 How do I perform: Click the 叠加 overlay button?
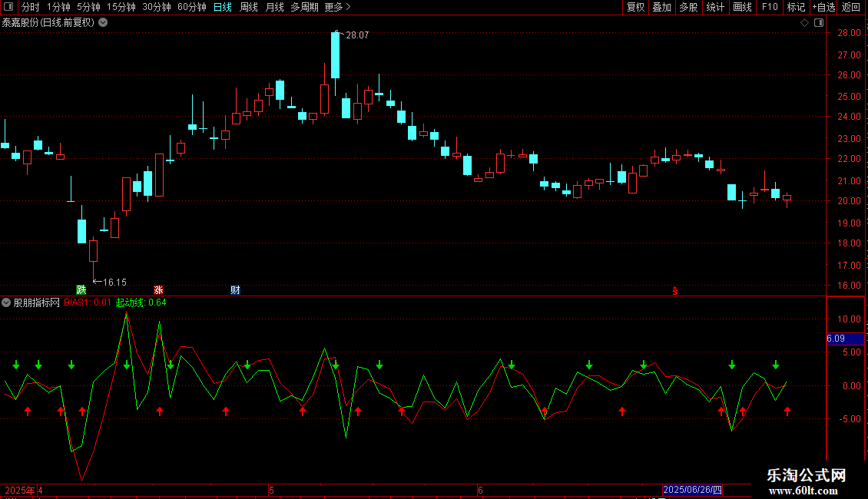661,7
